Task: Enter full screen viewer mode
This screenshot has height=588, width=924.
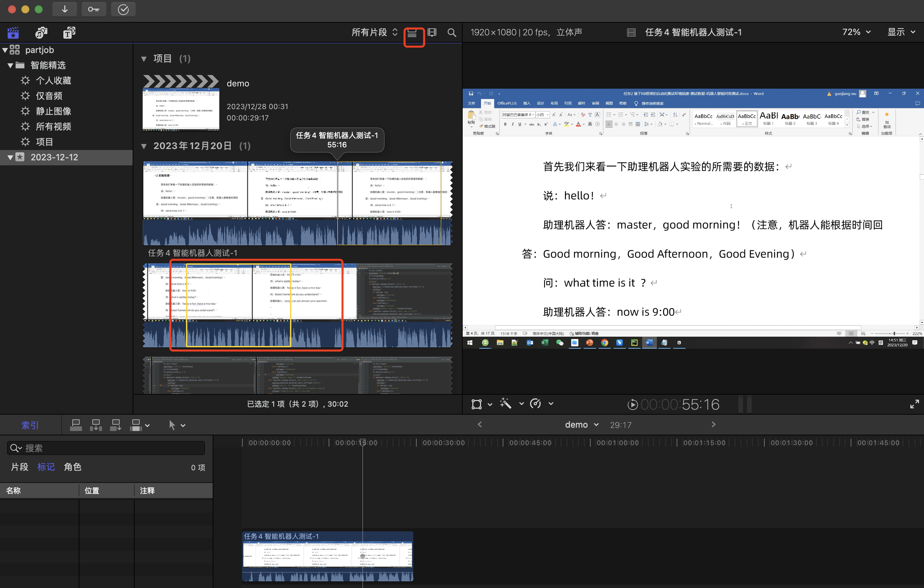Action: pos(914,404)
